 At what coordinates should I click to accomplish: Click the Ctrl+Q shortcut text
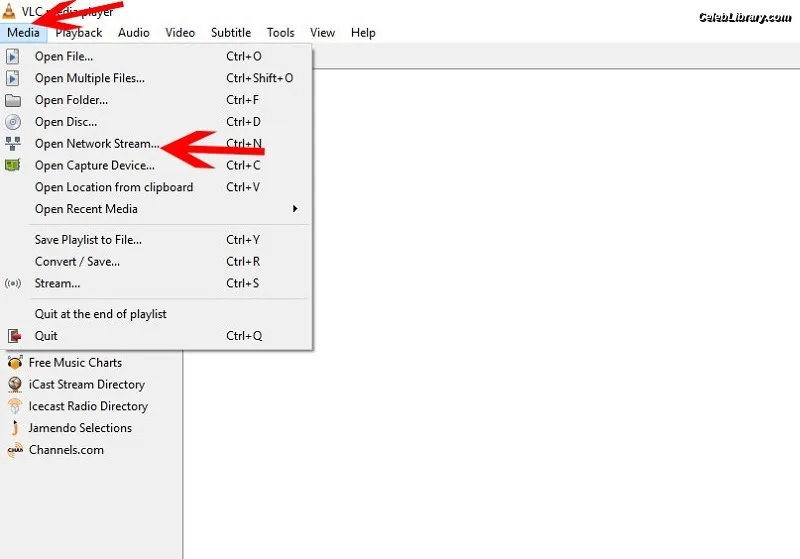(x=244, y=336)
